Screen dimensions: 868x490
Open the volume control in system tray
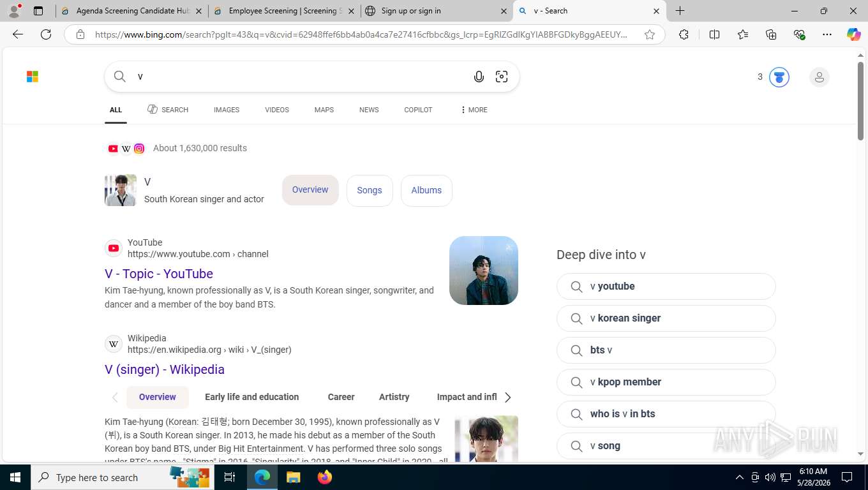point(770,477)
